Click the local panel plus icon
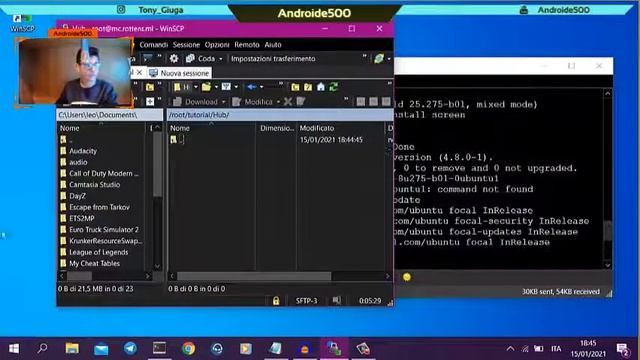This screenshot has height=360, width=640. coord(150,102)
